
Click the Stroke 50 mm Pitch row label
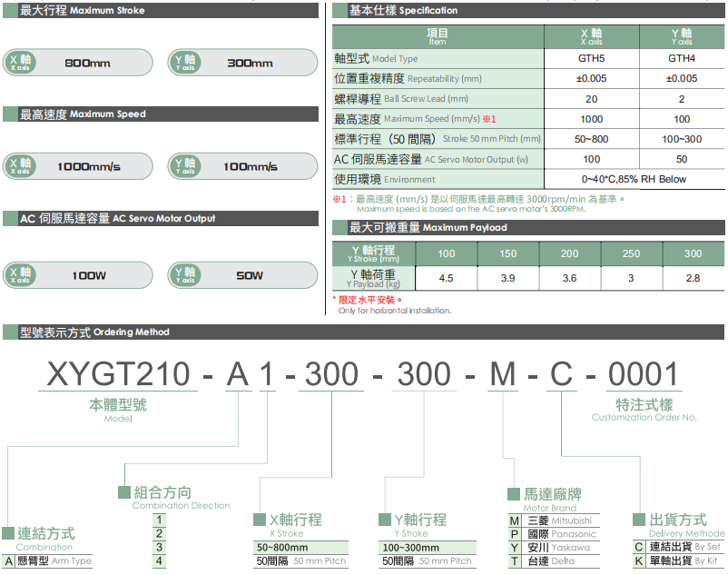438,139
